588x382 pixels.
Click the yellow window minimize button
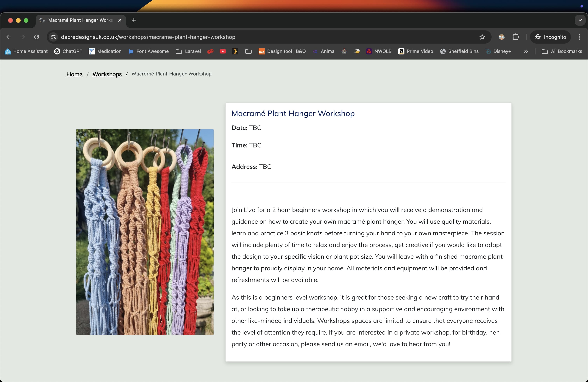[18, 20]
